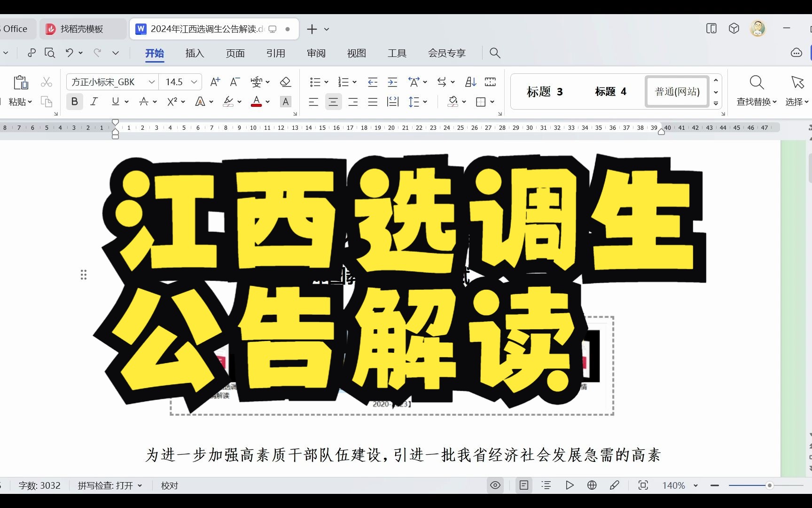This screenshot has height=508, width=812.
Task: Toggle show/hide paragraph marks icon
Action: click(442, 82)
